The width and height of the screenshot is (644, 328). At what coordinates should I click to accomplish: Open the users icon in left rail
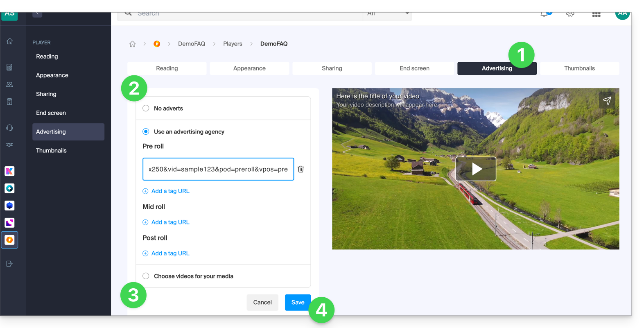(9, 84)
